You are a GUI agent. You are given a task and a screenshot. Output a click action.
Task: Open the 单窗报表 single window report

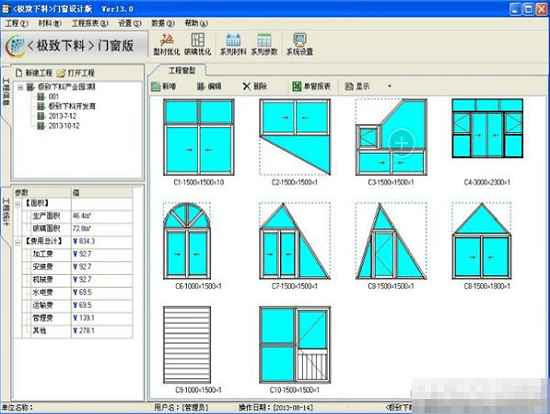tap(311, 86)
